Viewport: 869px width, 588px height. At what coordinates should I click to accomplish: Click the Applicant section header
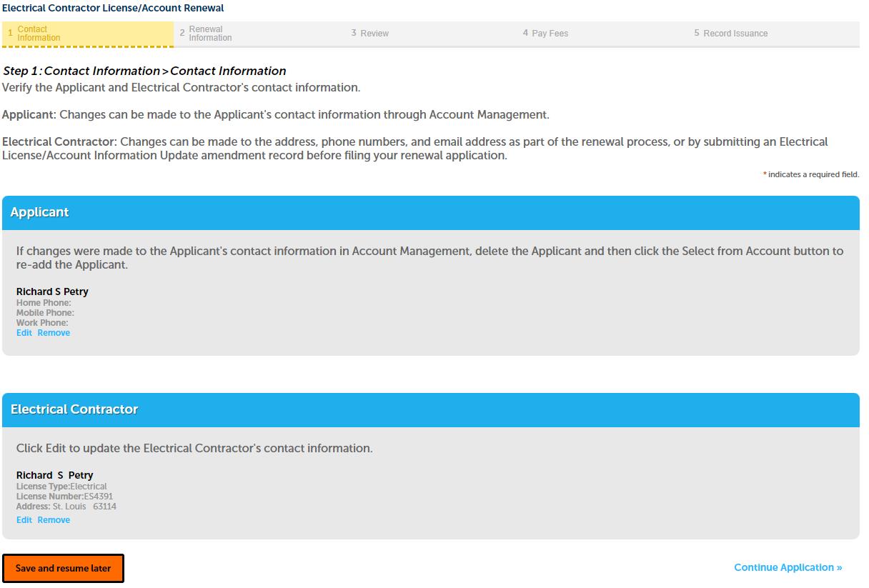click(431, 213)
